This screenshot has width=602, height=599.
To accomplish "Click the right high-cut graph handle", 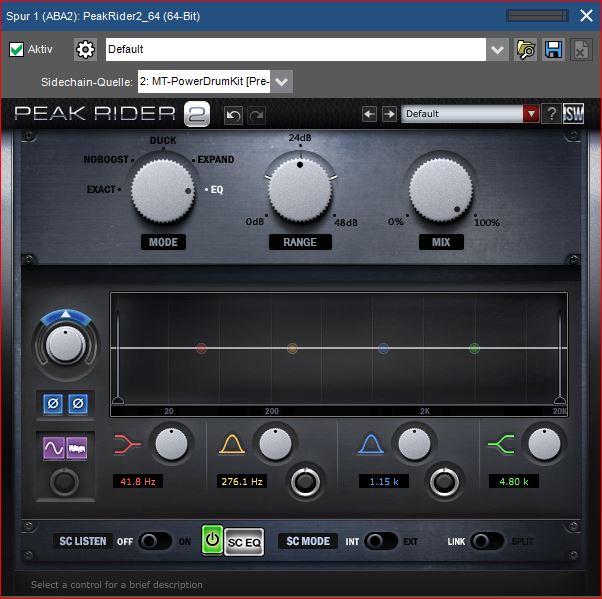I will click(560, 400).
